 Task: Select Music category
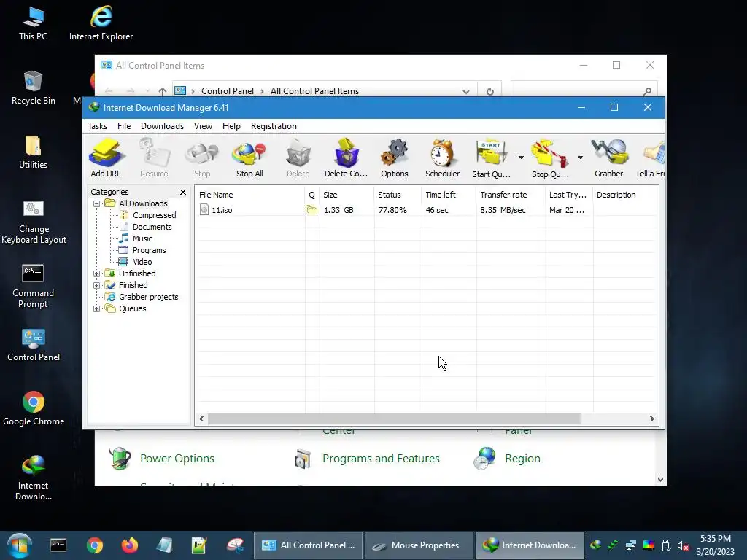(x=142, y=238)
